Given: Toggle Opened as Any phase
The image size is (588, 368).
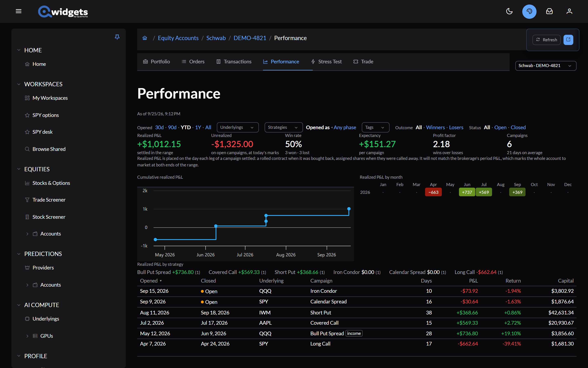Looking at the screenshot, I should [345, 127].
